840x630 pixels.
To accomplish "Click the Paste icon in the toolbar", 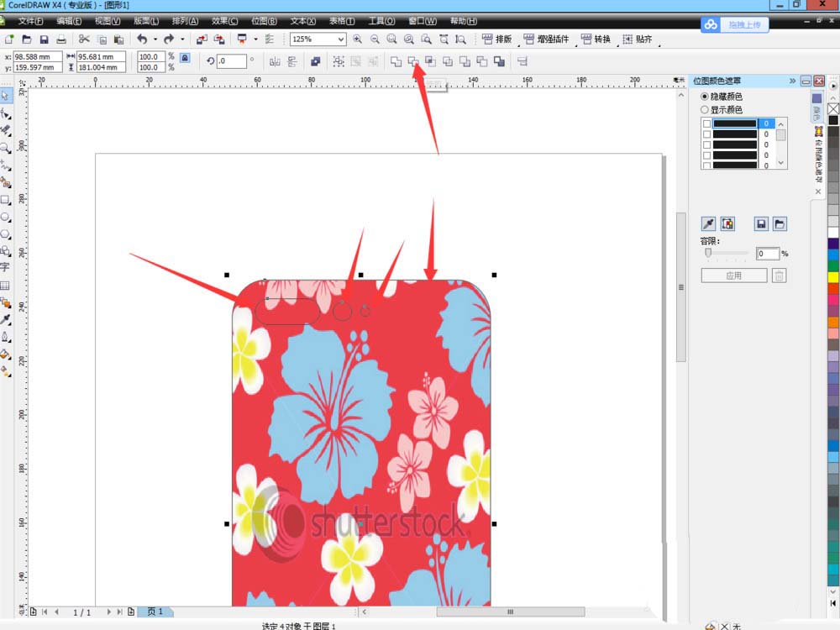I will click(x=119, y=39).
